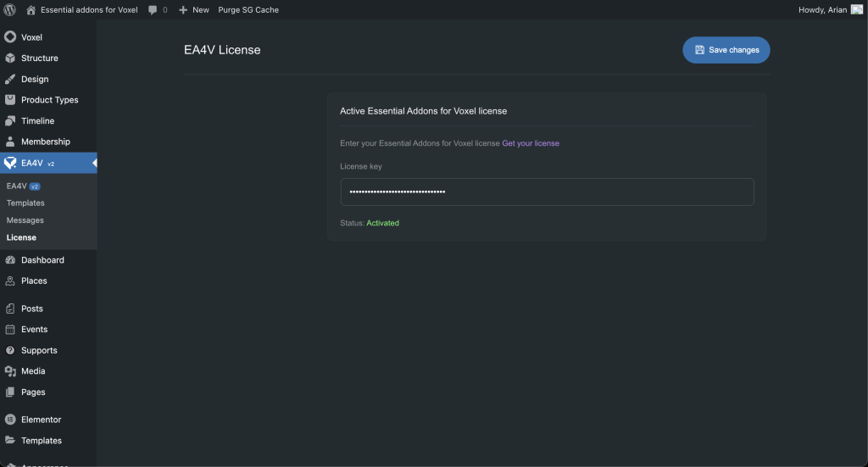
Task: Click Purge SG Cache in admin bar
Action: [248, 10]
